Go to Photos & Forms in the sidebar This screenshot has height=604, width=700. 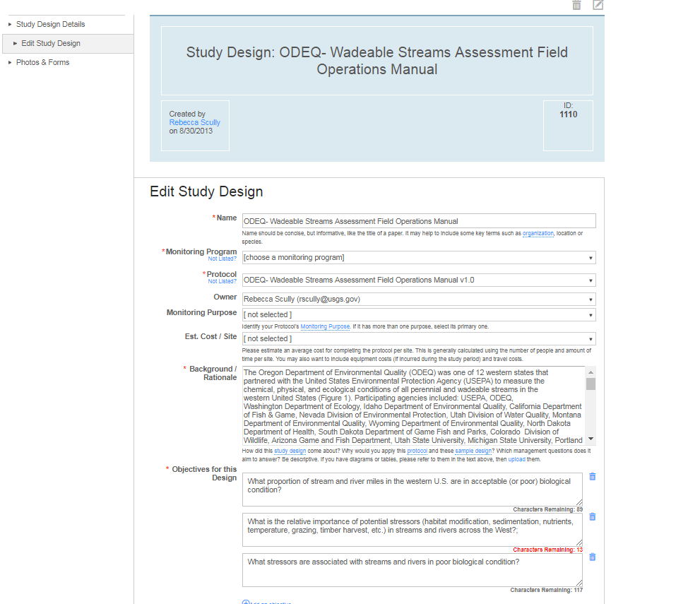coord(42,63)
